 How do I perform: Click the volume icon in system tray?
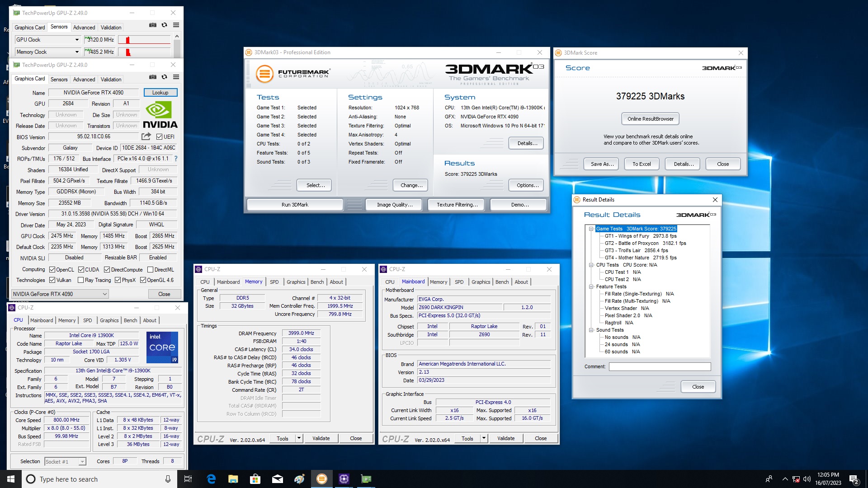pos(807,479)
